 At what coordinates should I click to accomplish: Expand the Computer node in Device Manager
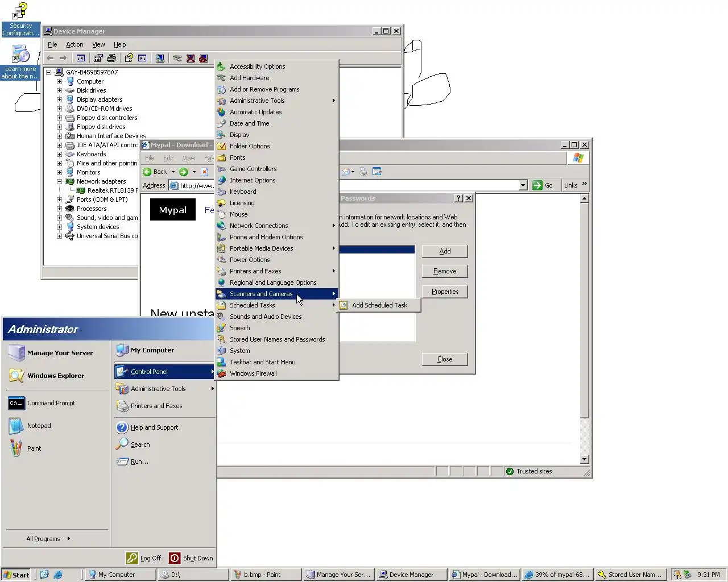(59, 81)
